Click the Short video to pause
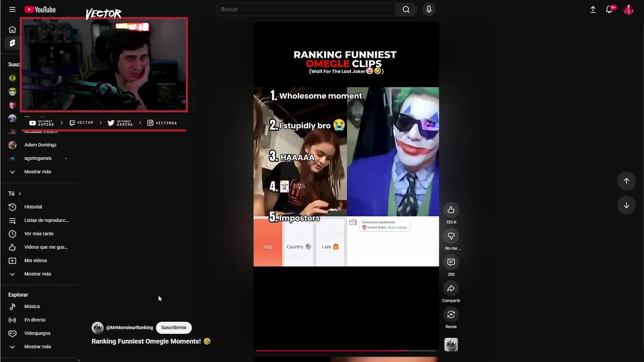Screen dimensions: 644x362 pos(346,186)
